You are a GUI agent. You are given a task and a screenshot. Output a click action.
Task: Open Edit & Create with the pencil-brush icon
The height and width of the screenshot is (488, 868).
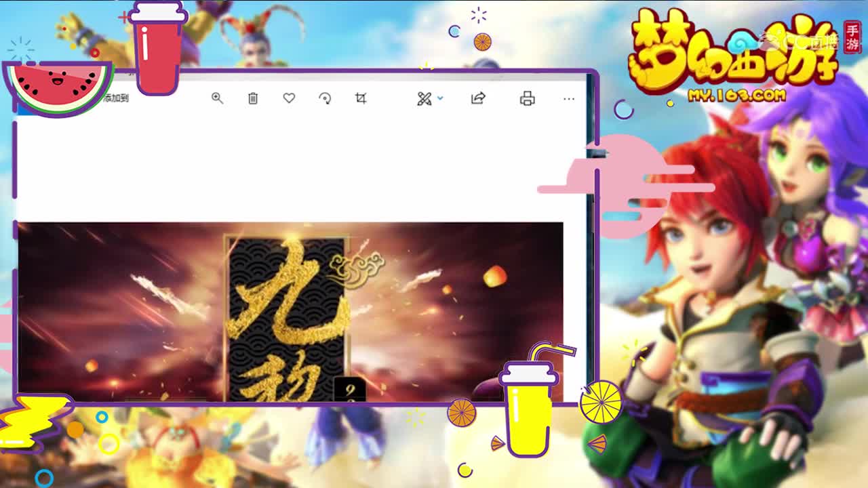[425, 99]
